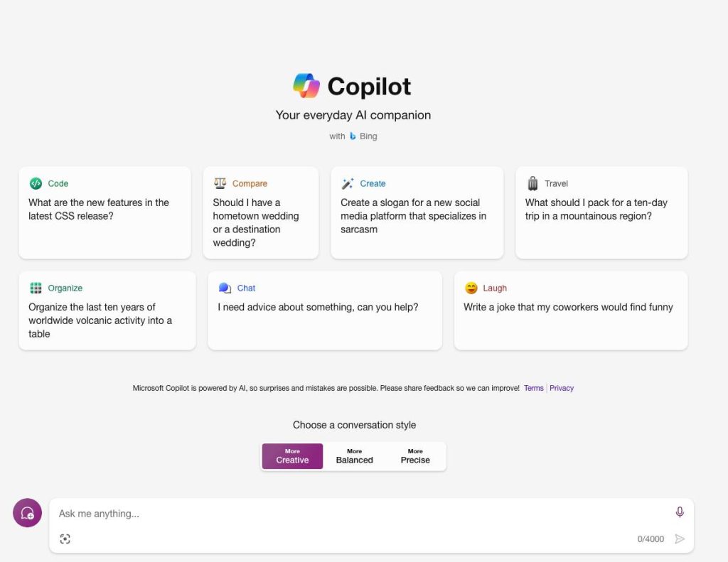Image resolution: width=728 pixels, height=562 pixels.
Task: Click the Copilot logo at the top
Action: tap(306, 85)
